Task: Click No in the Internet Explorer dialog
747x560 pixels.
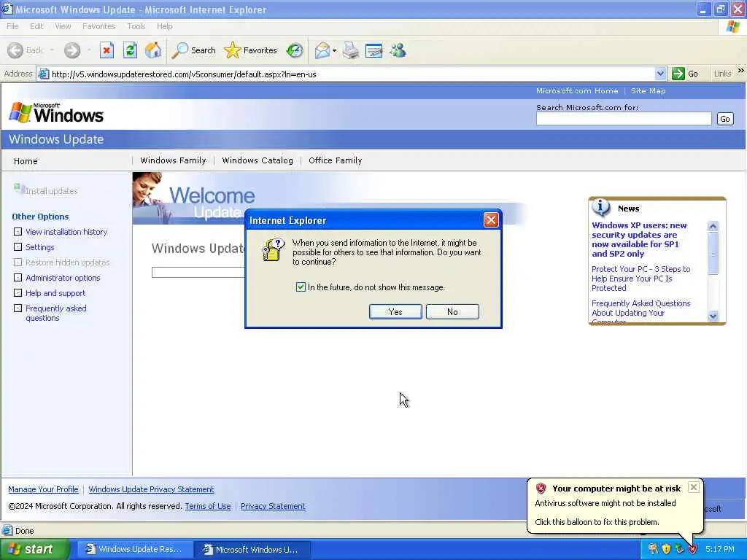Action: tap(452, 312)
